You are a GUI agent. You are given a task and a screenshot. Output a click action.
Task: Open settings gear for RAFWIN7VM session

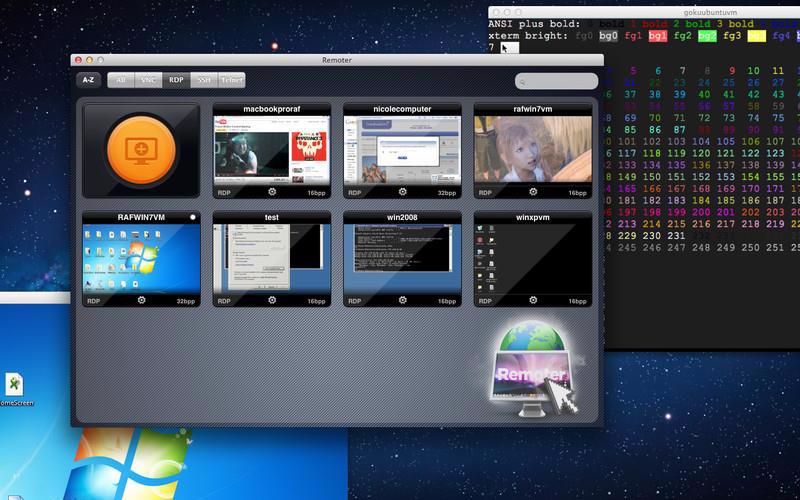(x=141, y=300)
